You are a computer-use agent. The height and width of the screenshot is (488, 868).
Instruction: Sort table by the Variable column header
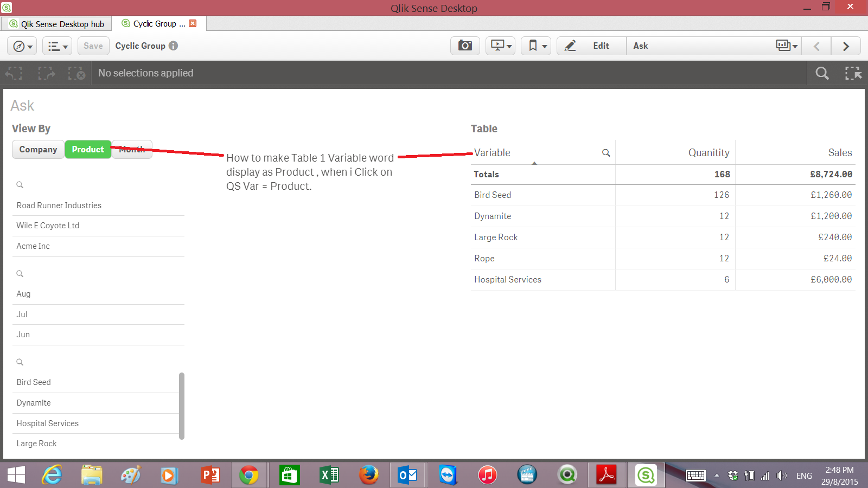point(492,153)
